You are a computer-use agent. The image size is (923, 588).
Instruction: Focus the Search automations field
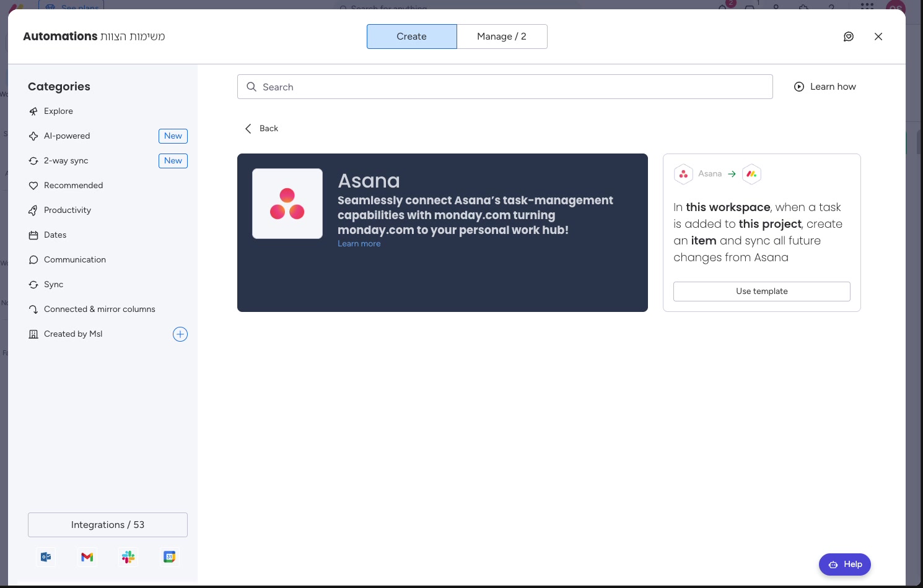(505, 87)
